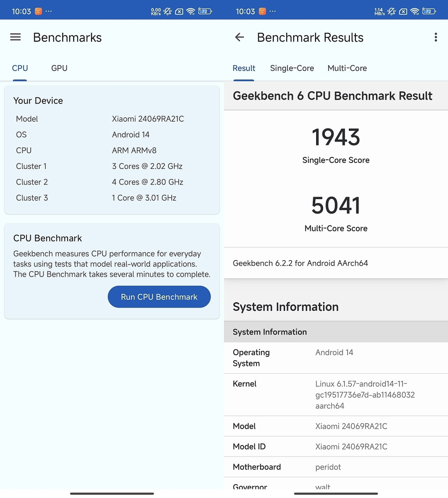Image resolution: width=448 pixels, height=498 pixels.
Task: Open the Single-Core results tab
Action: coord(292,68)
